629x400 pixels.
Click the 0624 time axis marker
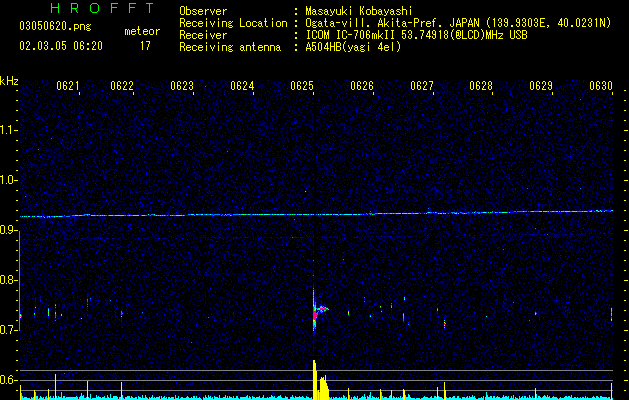(242, 86)
